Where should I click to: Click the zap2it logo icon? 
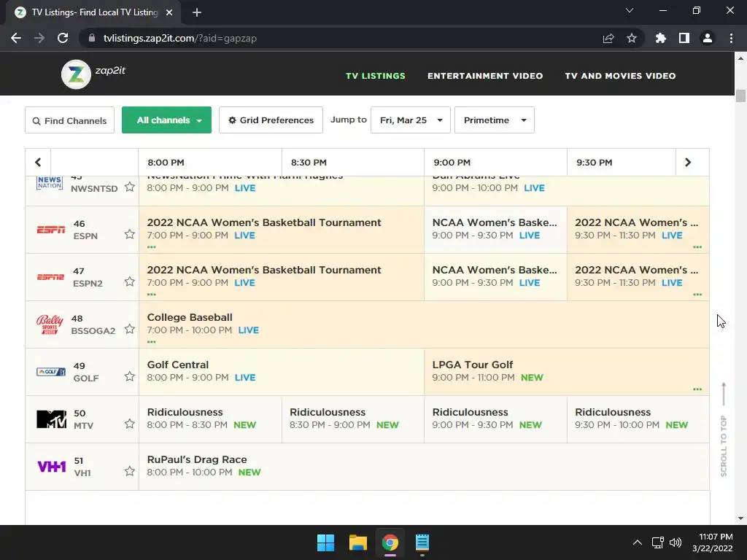pos(76,74)
